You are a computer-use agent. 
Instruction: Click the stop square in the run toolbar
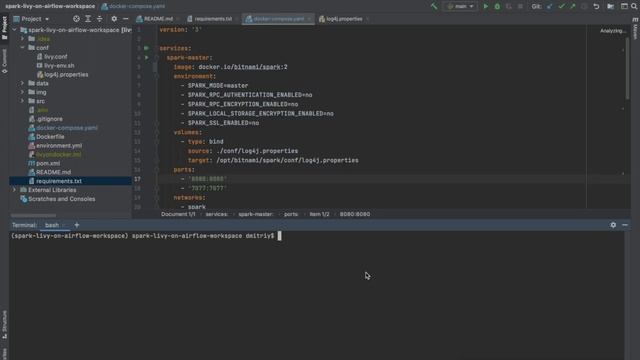tap(520, 6)
